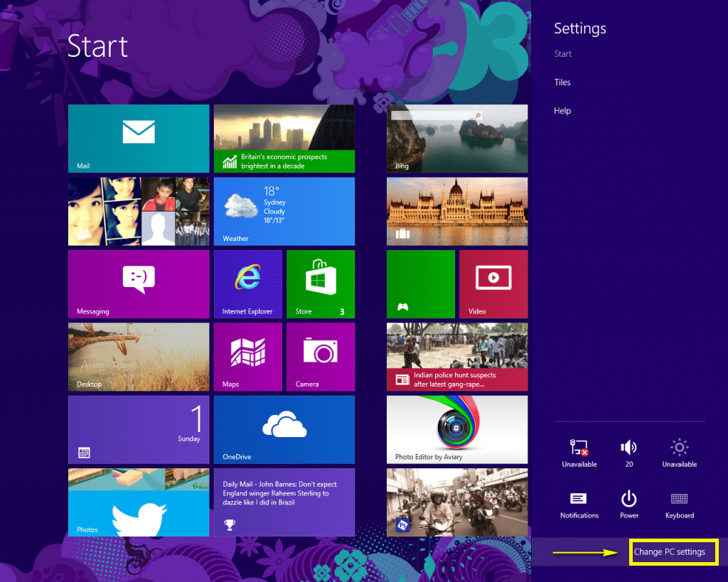This screenshot has height=582, width=728.
Task: Launch the Maps tile
Action: point(248,357)
